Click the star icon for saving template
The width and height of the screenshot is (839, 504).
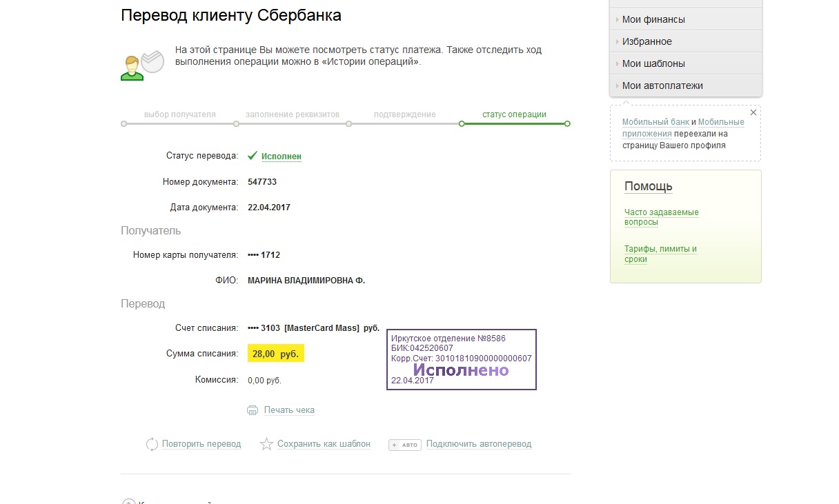(266, 445)
